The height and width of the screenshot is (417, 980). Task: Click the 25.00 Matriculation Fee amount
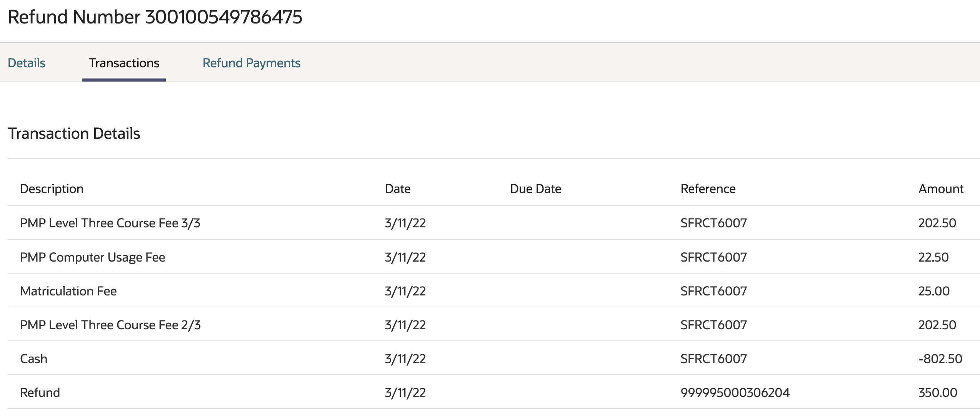pos(934,291)
